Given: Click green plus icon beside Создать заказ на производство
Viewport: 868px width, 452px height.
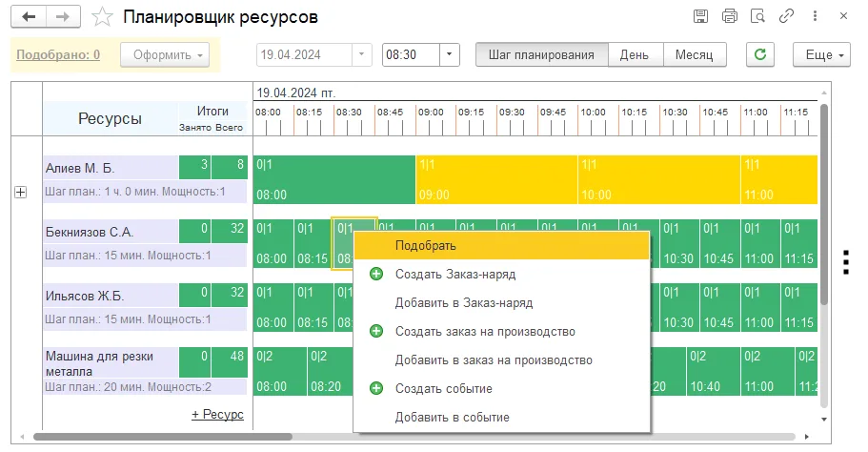Looking at the screenshot, I should 376,331.
